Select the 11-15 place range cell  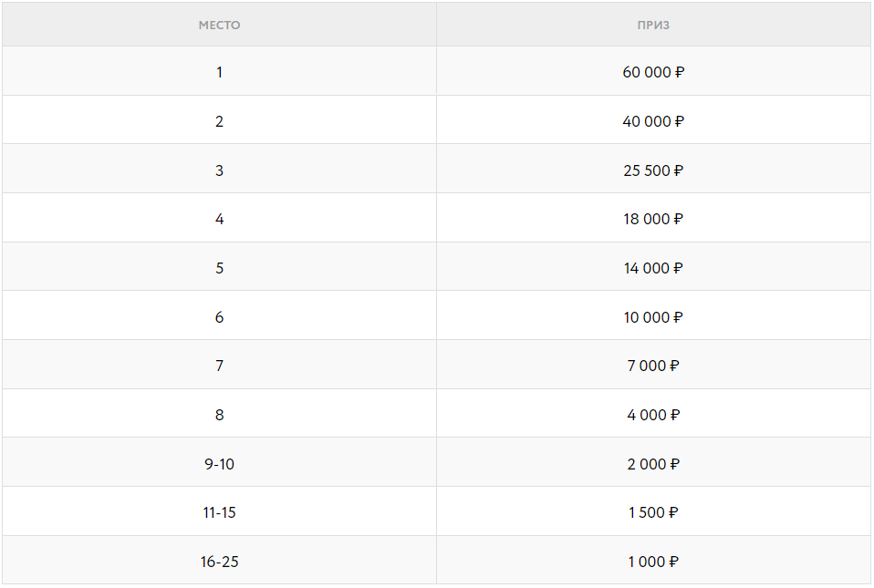(x=219, y=512)
